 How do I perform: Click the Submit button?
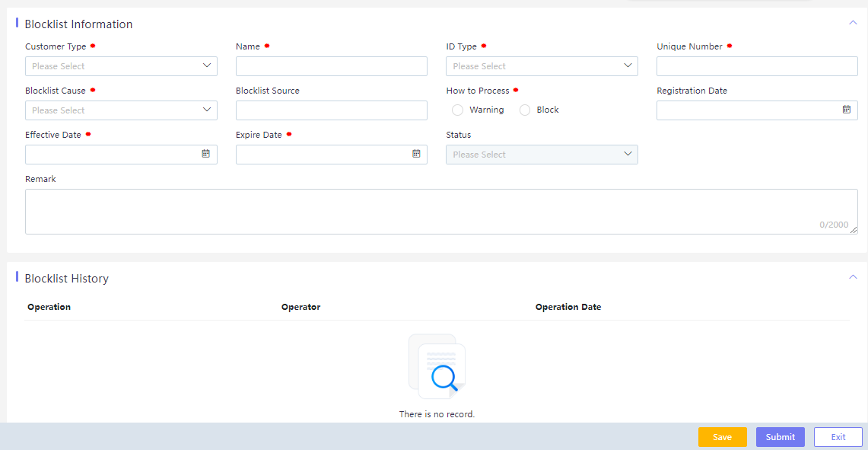[x=781, y=437]
